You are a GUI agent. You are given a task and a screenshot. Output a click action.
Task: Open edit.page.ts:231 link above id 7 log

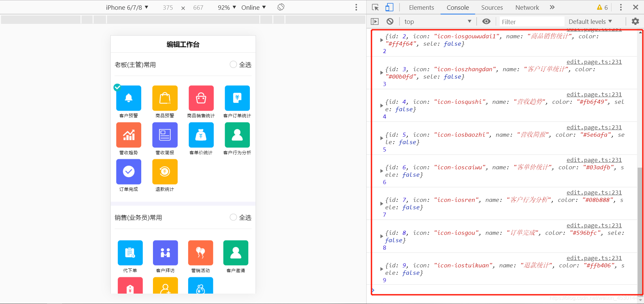tap(594, 192)
